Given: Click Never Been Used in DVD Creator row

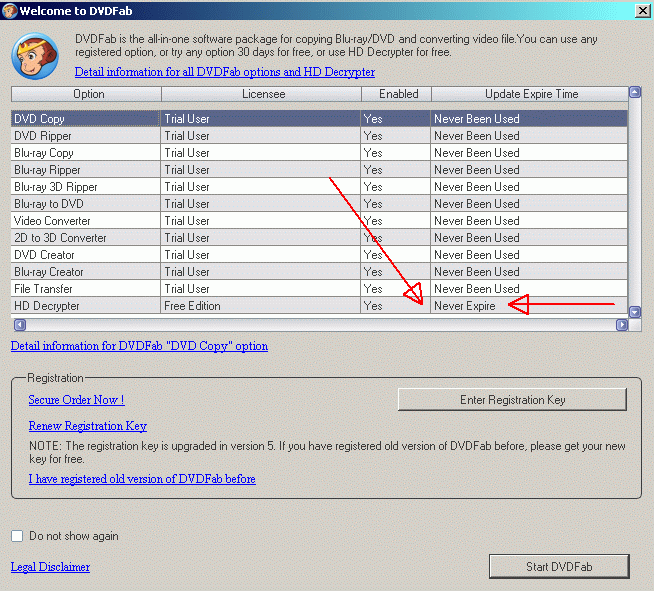Looking at the screenshot, I should (x=528, y=255).
